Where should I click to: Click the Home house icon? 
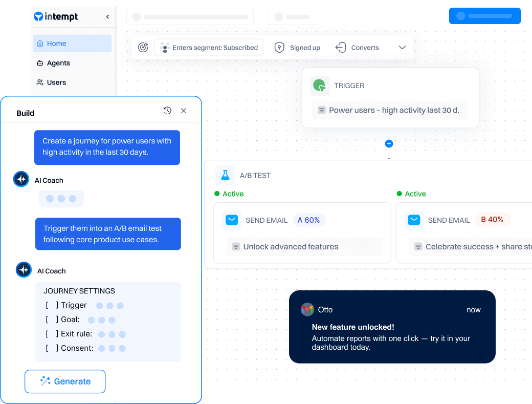pos(40,44)
